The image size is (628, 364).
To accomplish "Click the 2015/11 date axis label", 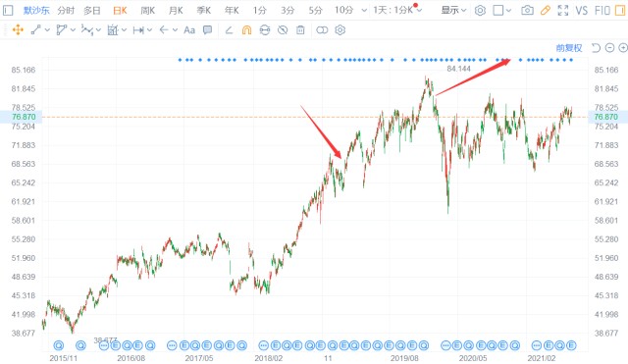I will click(x=63, y=357).
